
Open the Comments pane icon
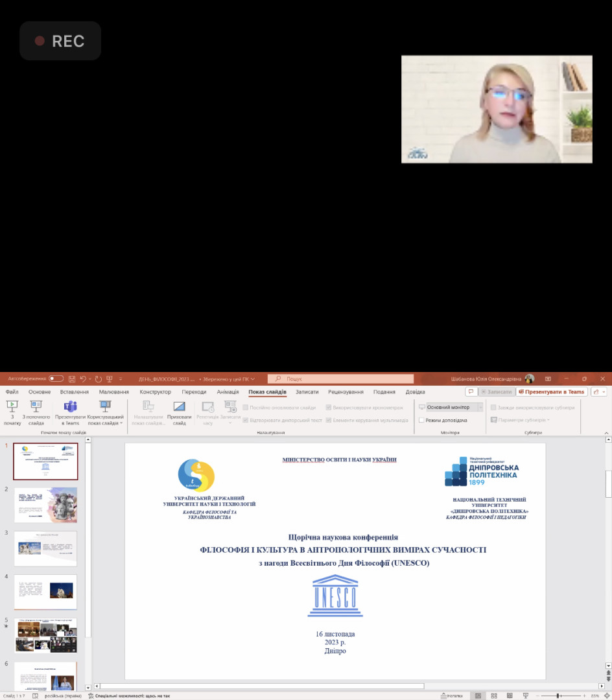pos(471,391)
